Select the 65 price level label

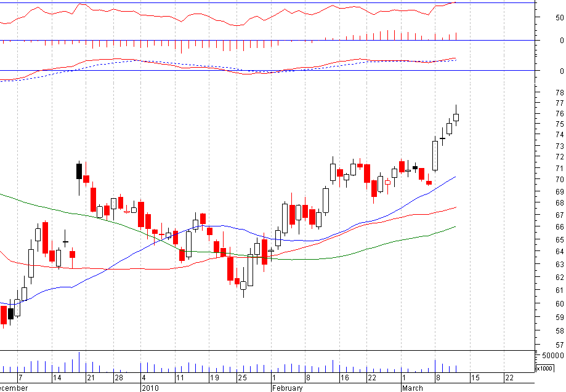(559, 239)
